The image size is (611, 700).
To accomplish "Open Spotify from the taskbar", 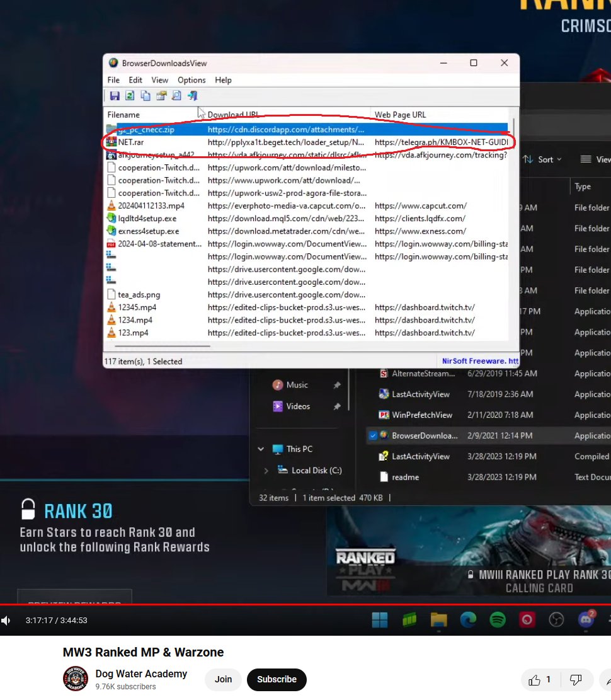I will (498, 619).
